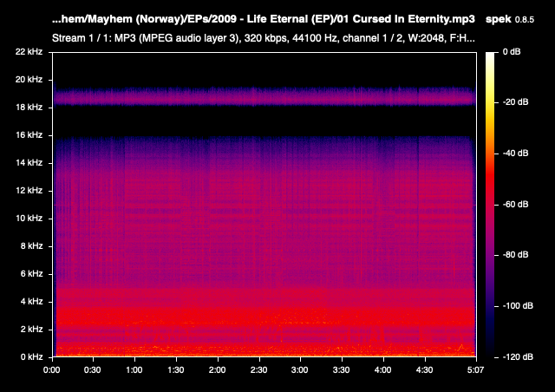Click the black gap between 16 and 18 kHz
Screen dimensions: 555x392
264,121
